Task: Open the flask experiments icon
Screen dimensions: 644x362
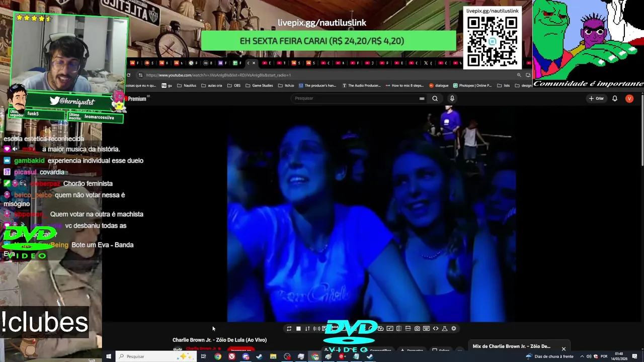Action: [445, 329]
